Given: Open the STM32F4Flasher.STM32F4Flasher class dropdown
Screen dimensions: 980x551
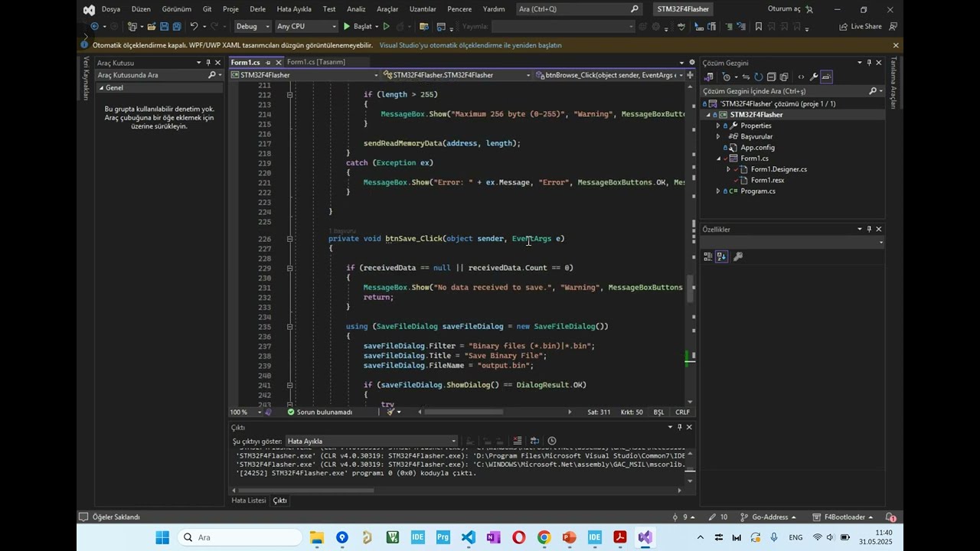Looking at the screenshot, I should 457,75.
